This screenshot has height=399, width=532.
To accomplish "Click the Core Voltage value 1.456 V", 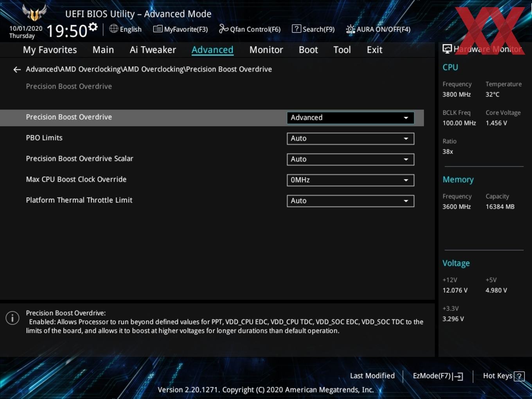I will (x=496, y=123).
